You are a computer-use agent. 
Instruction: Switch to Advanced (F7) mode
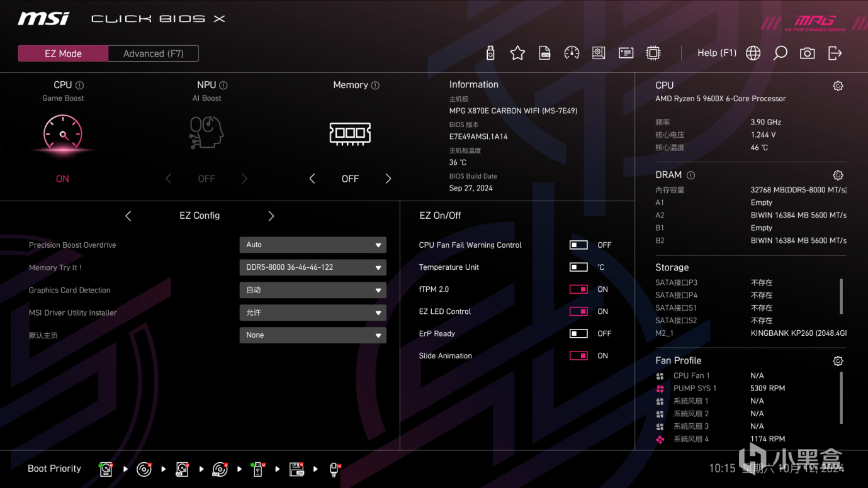[154, 53]
